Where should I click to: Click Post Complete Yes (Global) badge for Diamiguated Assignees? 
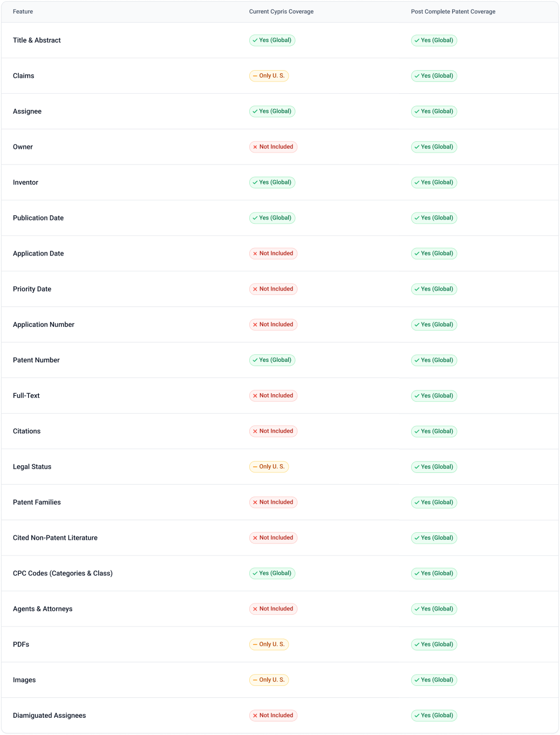click(434, 716)
